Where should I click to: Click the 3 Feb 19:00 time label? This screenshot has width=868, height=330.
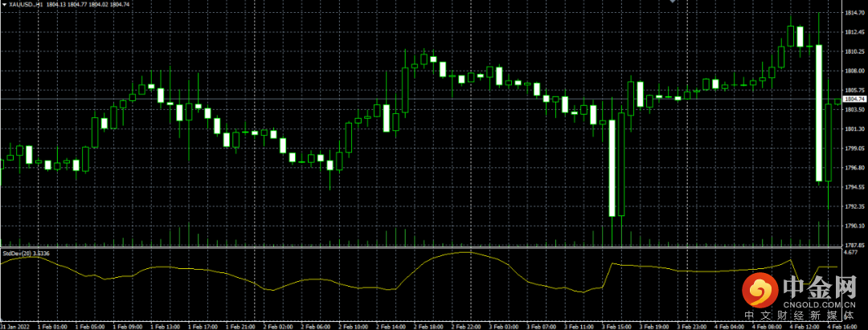(655, 326)
